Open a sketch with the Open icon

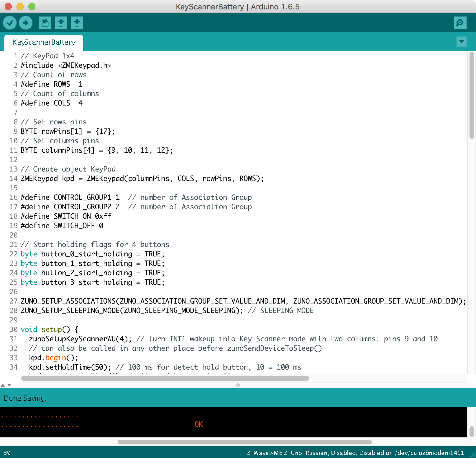[x=61, y=23]
